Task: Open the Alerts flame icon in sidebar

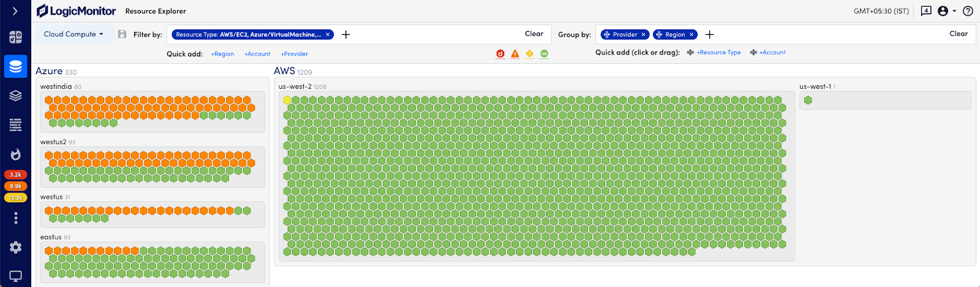Action: [15, 154]
